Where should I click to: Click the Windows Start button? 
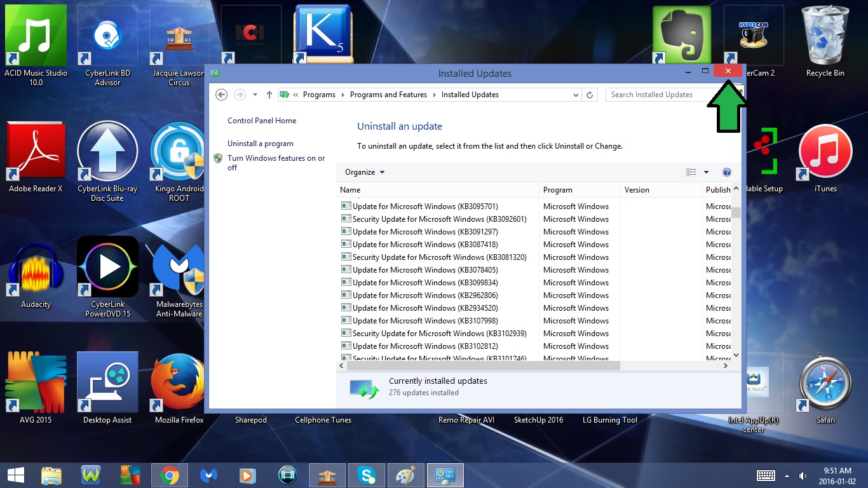tap(15, 475)
